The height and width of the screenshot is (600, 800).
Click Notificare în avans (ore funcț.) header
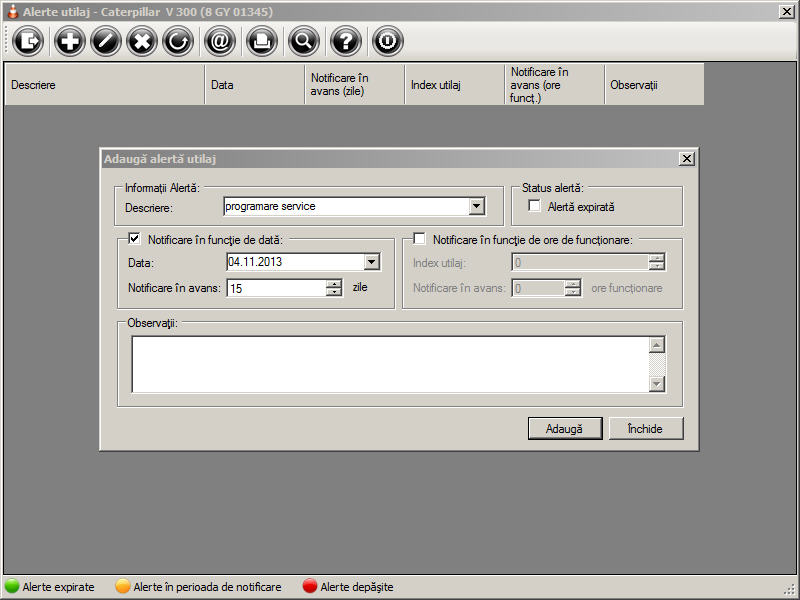click(x=555, y=85)
